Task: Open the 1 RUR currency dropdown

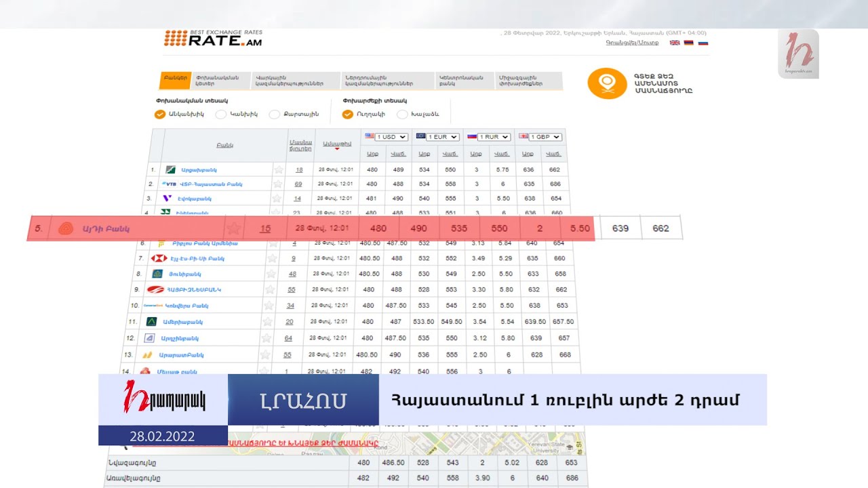Action: coord(494,136)
